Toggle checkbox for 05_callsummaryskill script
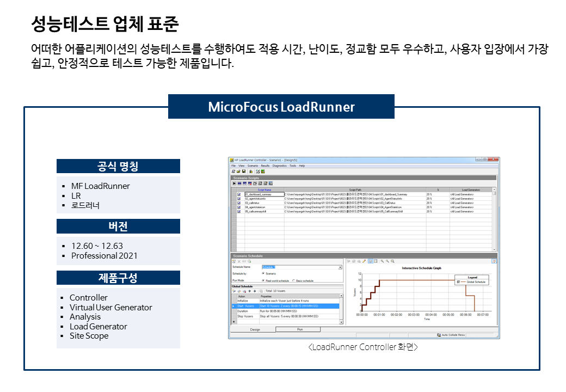This screenshot has height=392, width=566. click(239, 212)
